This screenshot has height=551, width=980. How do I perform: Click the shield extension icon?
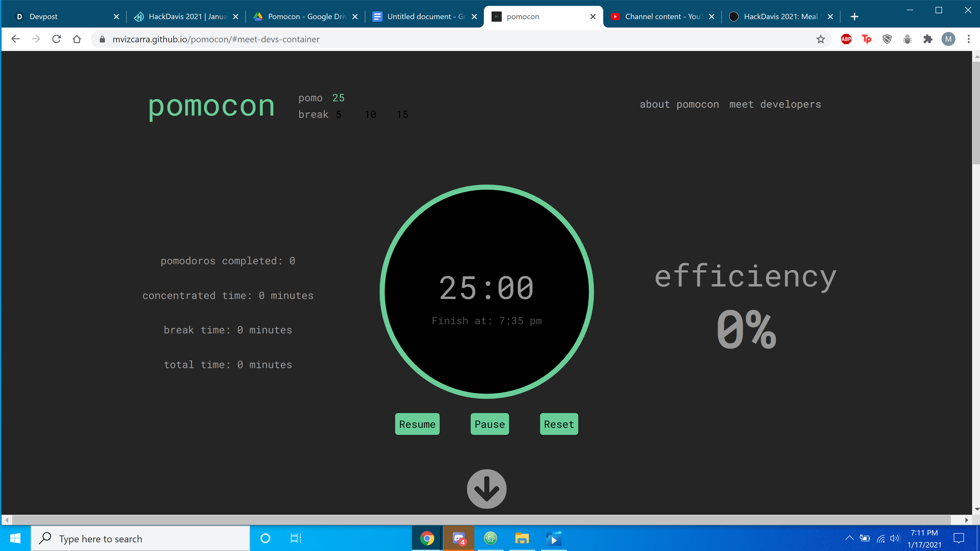pos(887,39)
